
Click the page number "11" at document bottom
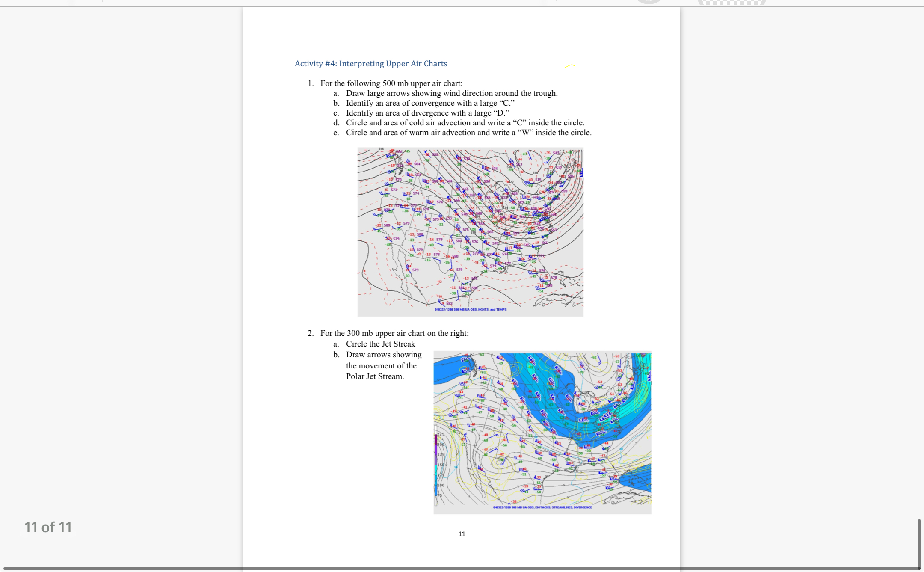(x=462, y=534)
